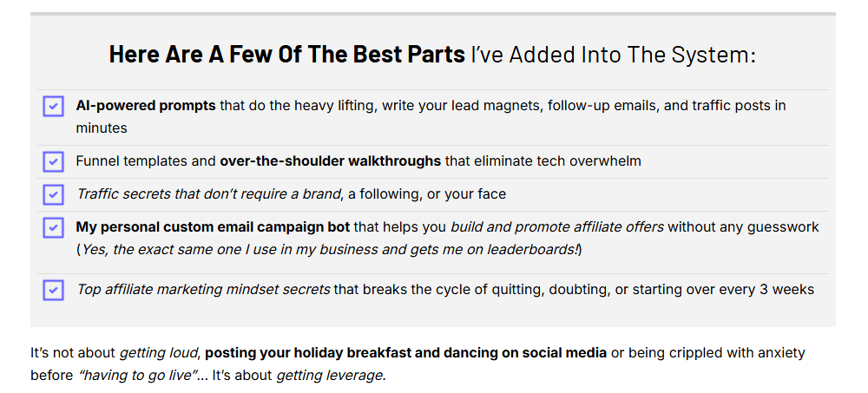Click the checkmark icon beside AI-powered prompts
Viewport: 868px width, 393px height.
click(x=53, y=106)
